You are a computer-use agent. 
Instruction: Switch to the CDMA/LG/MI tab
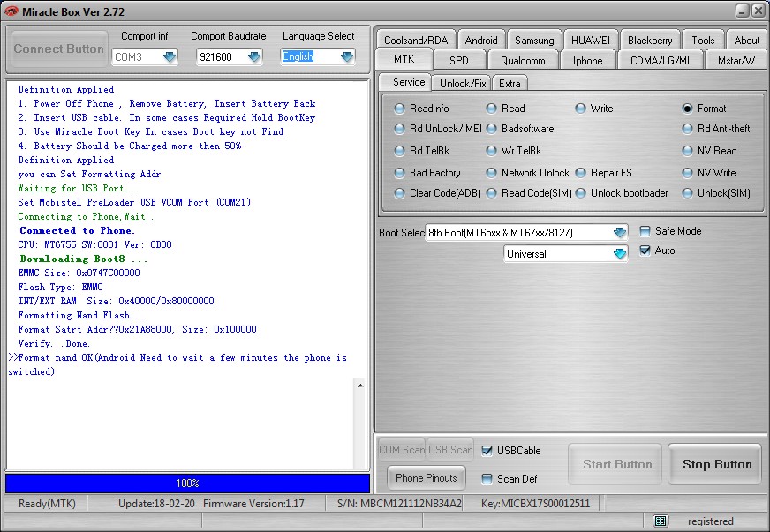click(x=660, y=60)
